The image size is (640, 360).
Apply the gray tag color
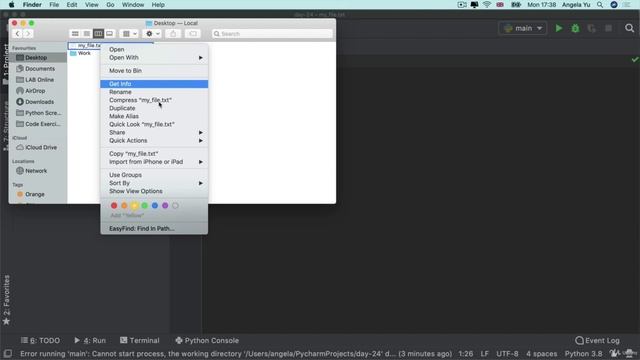(x=175, y=205)
